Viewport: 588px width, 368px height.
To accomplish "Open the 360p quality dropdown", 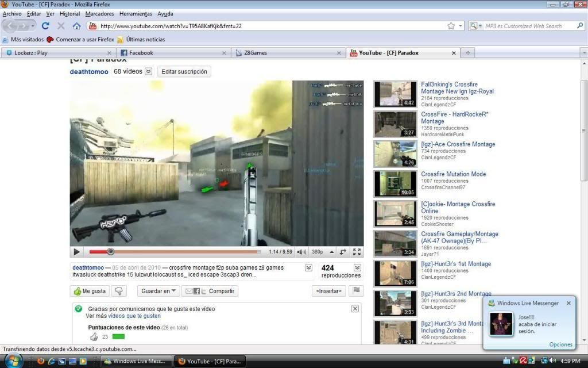I will point(320,252).
